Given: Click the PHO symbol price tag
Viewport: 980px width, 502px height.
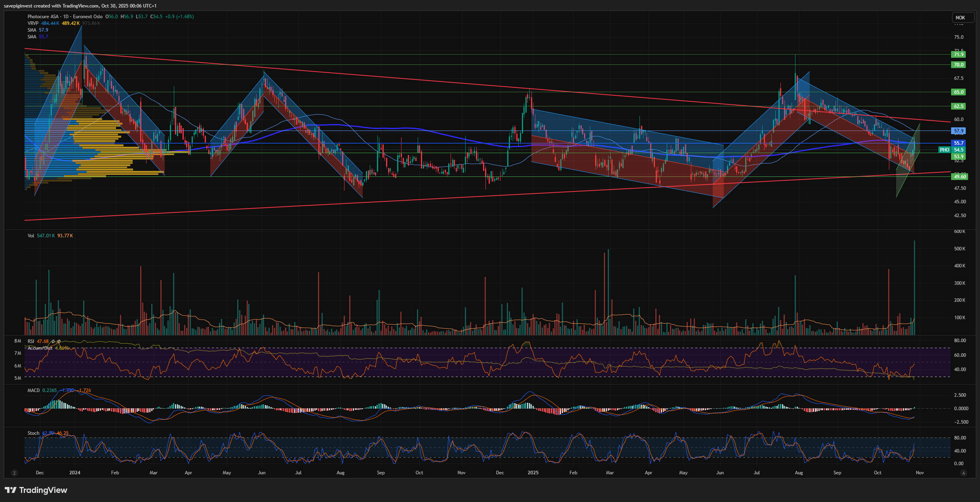Looking at the screenshot, I should coord(944,150).
